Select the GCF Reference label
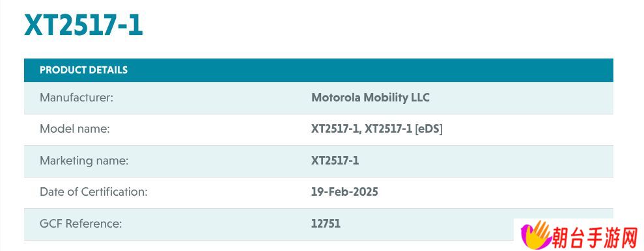The width and height of the screenshot is (644, 251). pyautogui.click(x=81, y=224)
